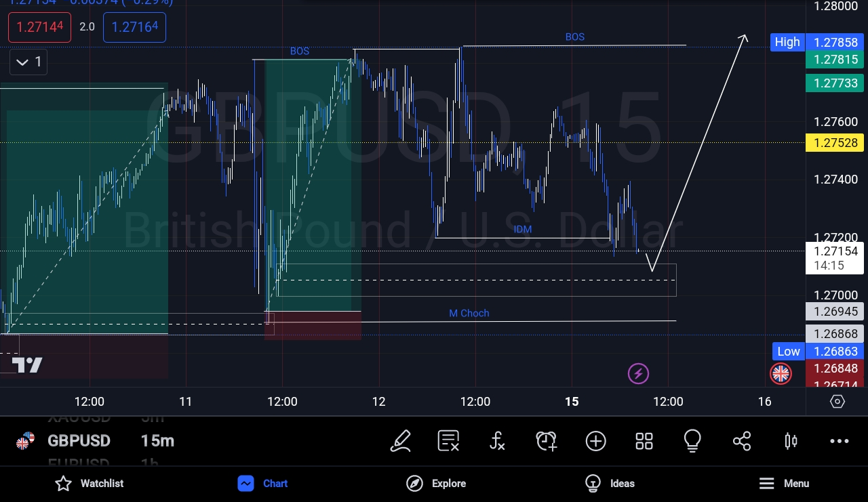Switch to the Watchlist tab
Screen dimensions: 868x502
[x=89, y=483]
